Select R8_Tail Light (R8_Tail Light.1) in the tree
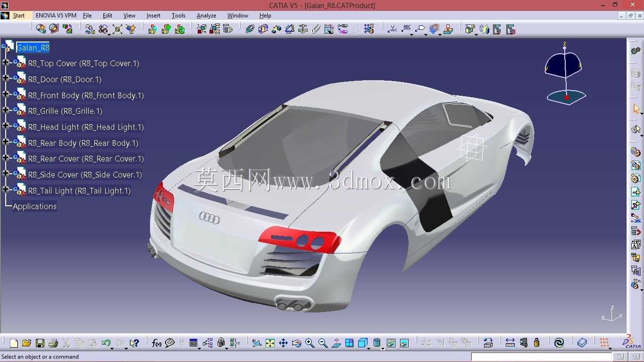Viewport: 644px width, 362px height. point(79,191)
